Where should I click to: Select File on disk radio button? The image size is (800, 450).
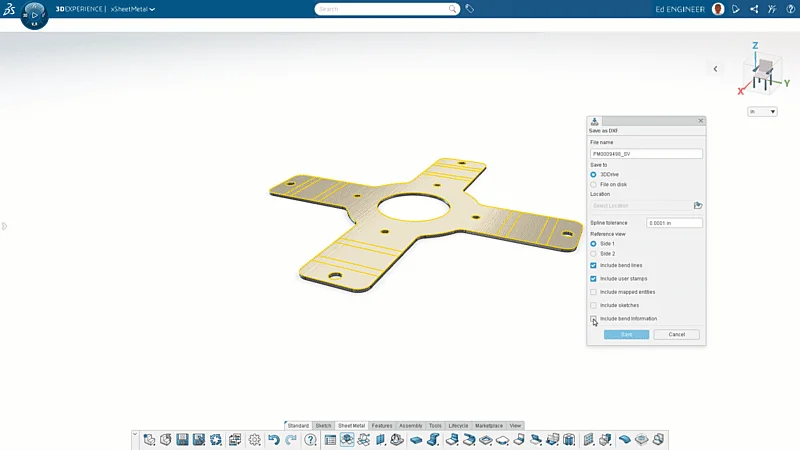pyautogui.click(x=594, y=184)
